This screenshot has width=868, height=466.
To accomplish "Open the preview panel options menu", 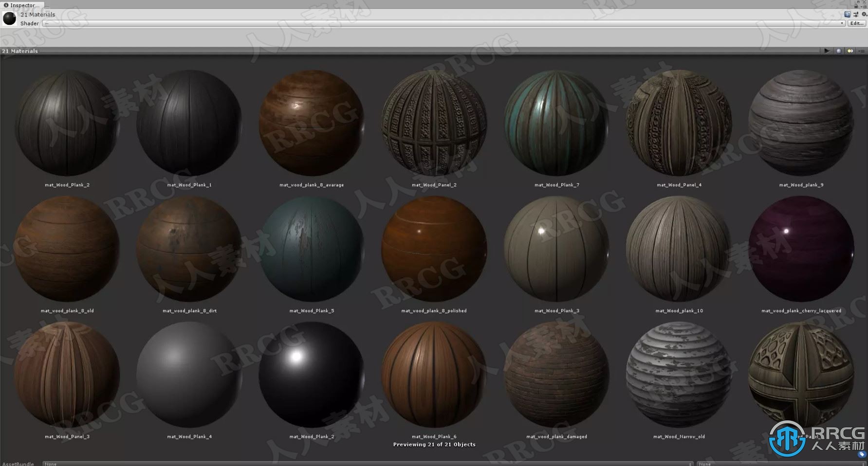I will 862,51.
